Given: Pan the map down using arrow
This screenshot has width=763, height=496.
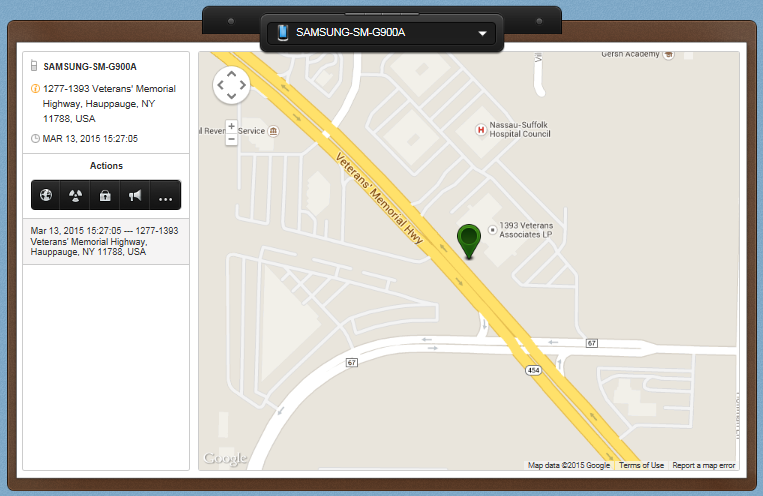Looking at the screenshot, I should [232, 96].
